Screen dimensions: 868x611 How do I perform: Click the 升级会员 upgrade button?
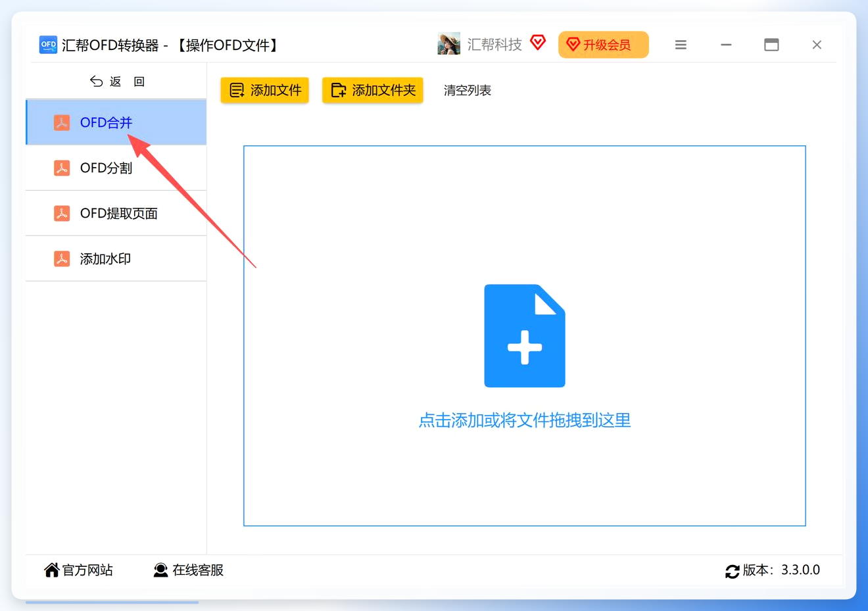click(x=603, y=45)
